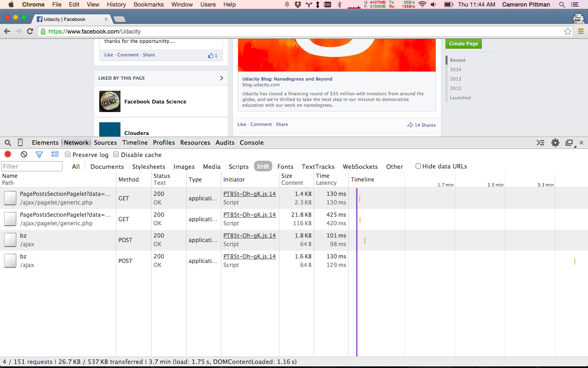Image resolution: width=588 pixels, height=368 pixels.
Task: Click Comment under the Udacity Blog post
Action: click(x=261, y=124)
